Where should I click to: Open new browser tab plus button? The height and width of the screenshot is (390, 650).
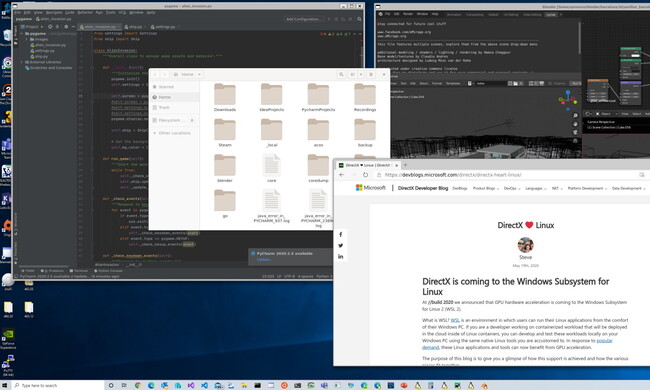point(405,165)
